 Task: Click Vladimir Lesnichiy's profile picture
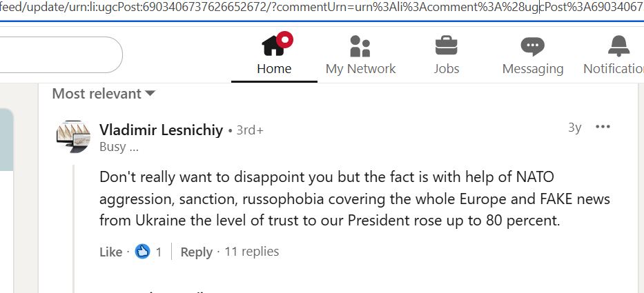click(74, 137)
